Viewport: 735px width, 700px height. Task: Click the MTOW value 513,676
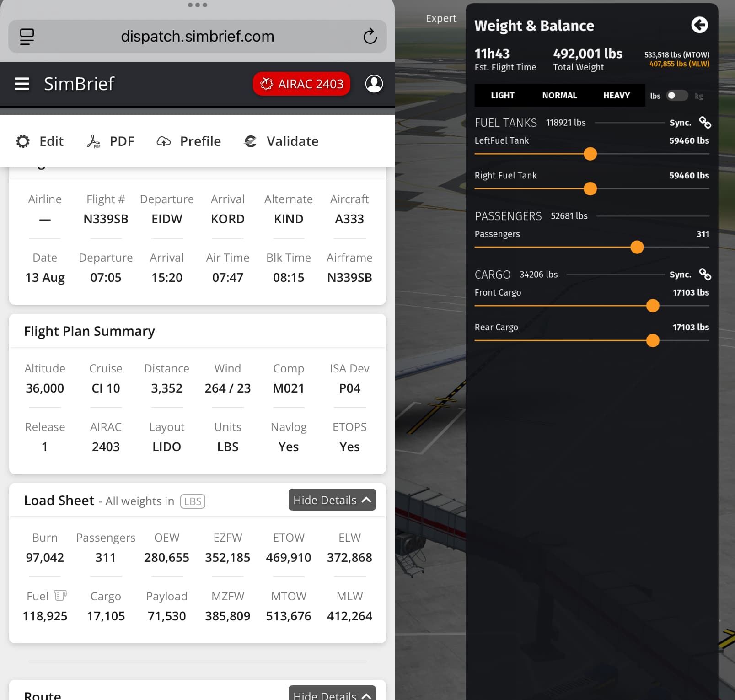(x=289, y=616)
